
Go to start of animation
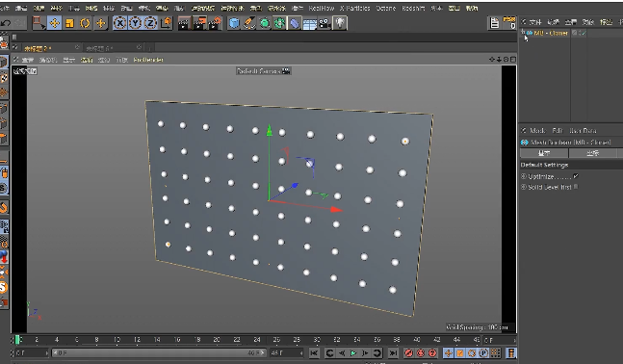(314, 352)
